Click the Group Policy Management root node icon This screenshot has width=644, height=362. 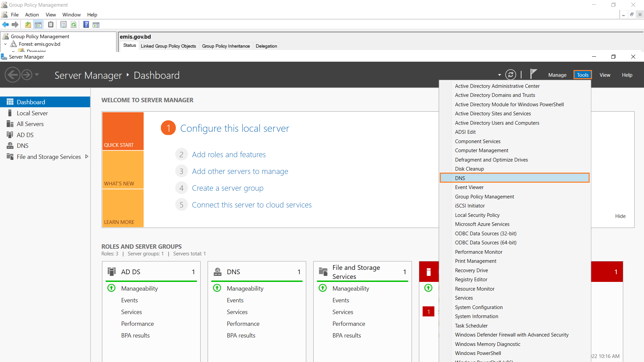[6, 36]
